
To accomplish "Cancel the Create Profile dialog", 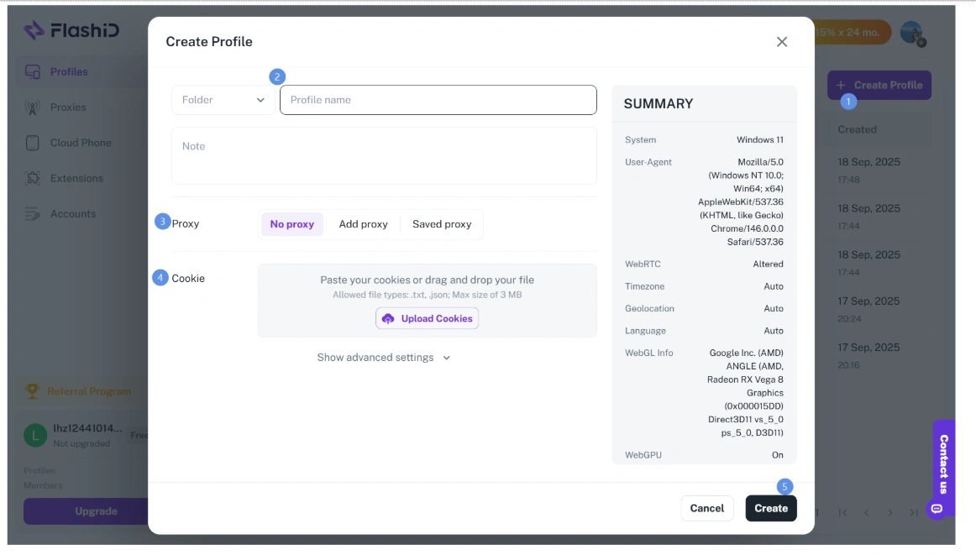I will [x=707, y=508].
